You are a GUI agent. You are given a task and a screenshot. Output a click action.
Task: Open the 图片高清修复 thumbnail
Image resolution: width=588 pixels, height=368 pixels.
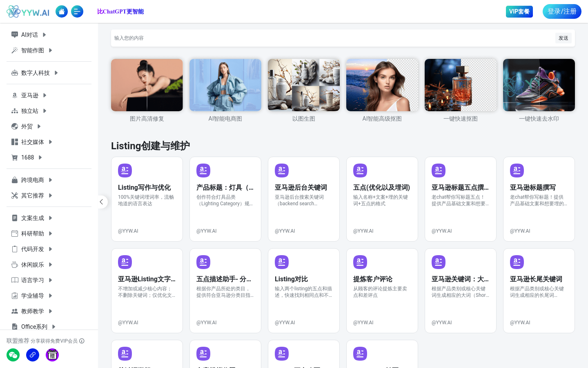147,85
